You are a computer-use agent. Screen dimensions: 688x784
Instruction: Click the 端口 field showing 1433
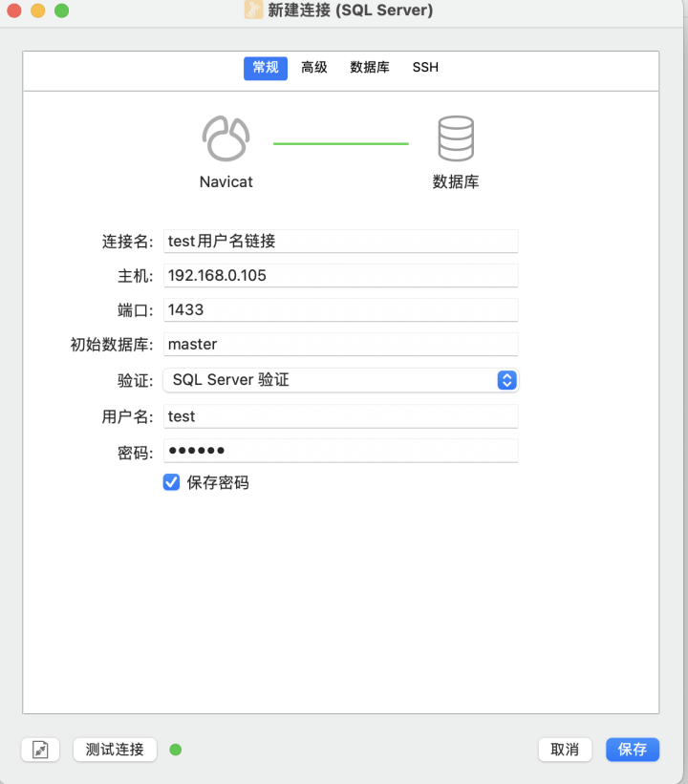(340, 310)
